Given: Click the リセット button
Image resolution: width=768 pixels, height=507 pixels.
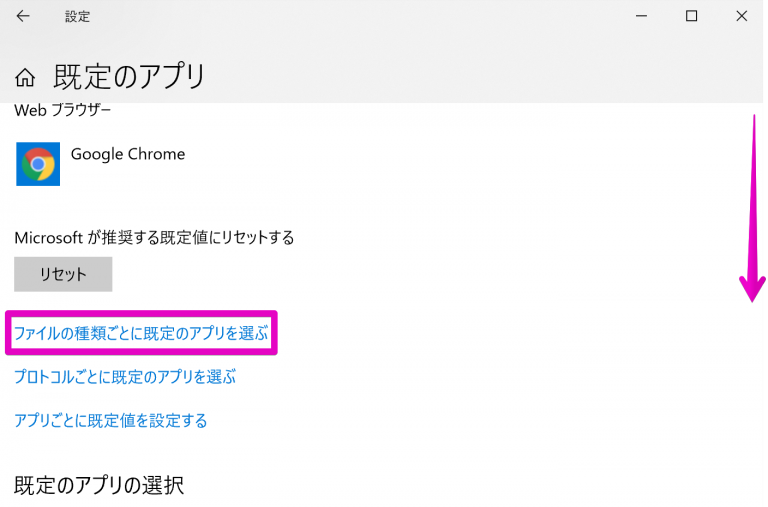Looking at the screenshot, I should coord(63,274).
